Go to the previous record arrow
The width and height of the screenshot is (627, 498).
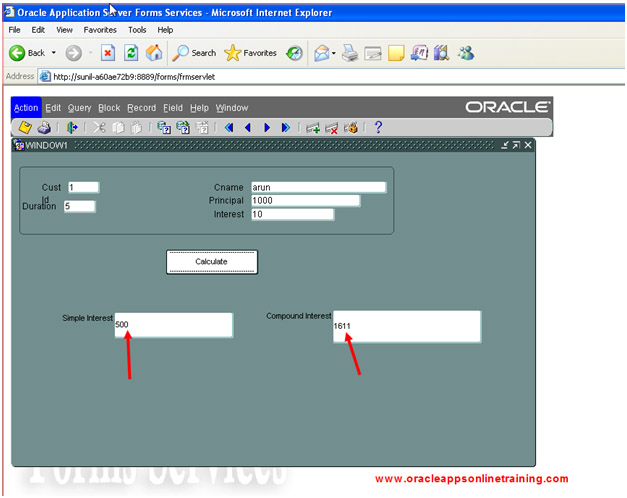247,127
